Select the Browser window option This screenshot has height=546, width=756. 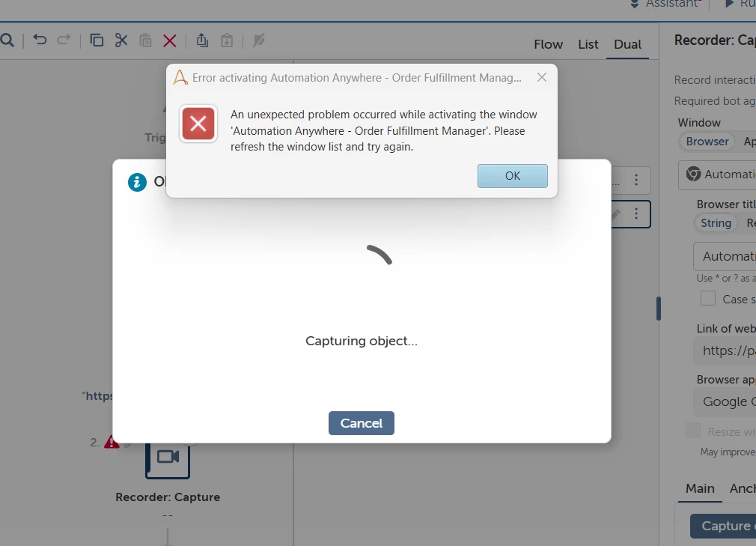point(707,142)
